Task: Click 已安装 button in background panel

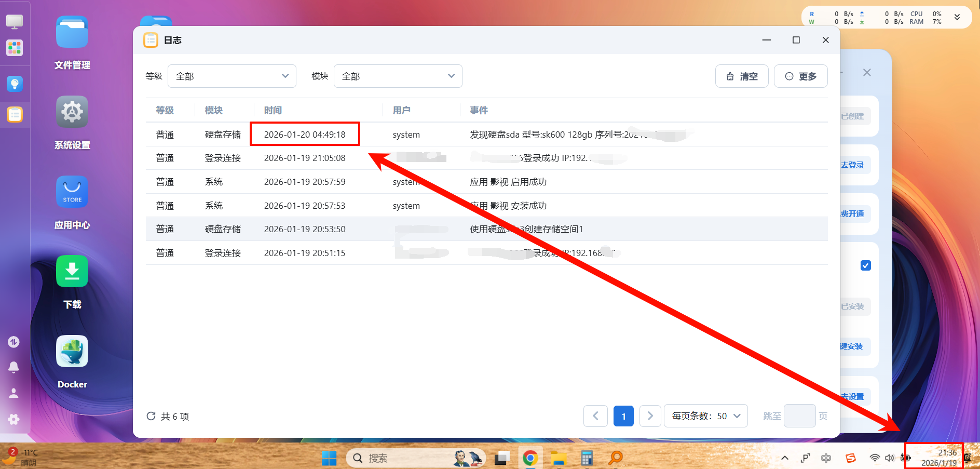Action: click(852, 306)
